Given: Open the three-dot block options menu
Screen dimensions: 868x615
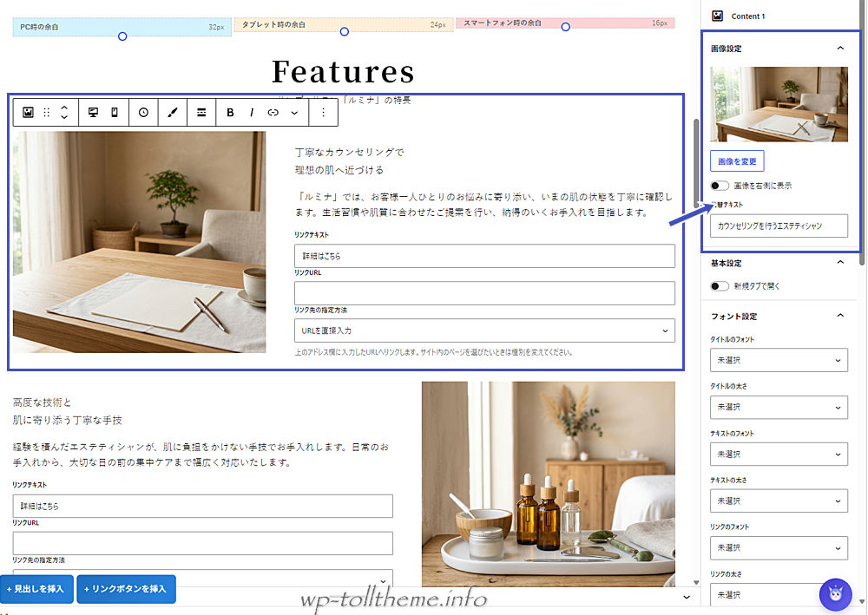Looking at the screenshot, I should pyautogui.click(x=323, y=112).
